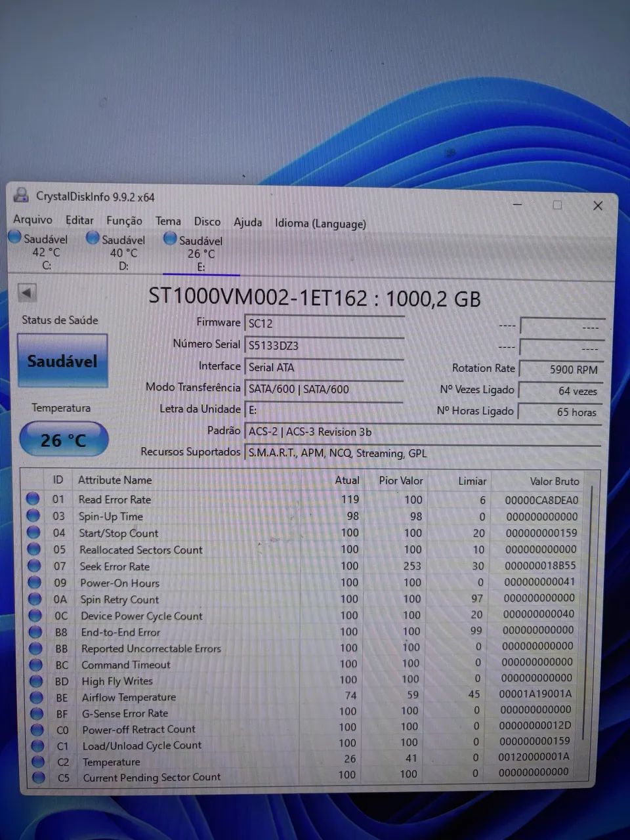Click the Pior Valor column header
Viewport: 630px width, 840px height.
pyautogui.click(x=401, y=481)
